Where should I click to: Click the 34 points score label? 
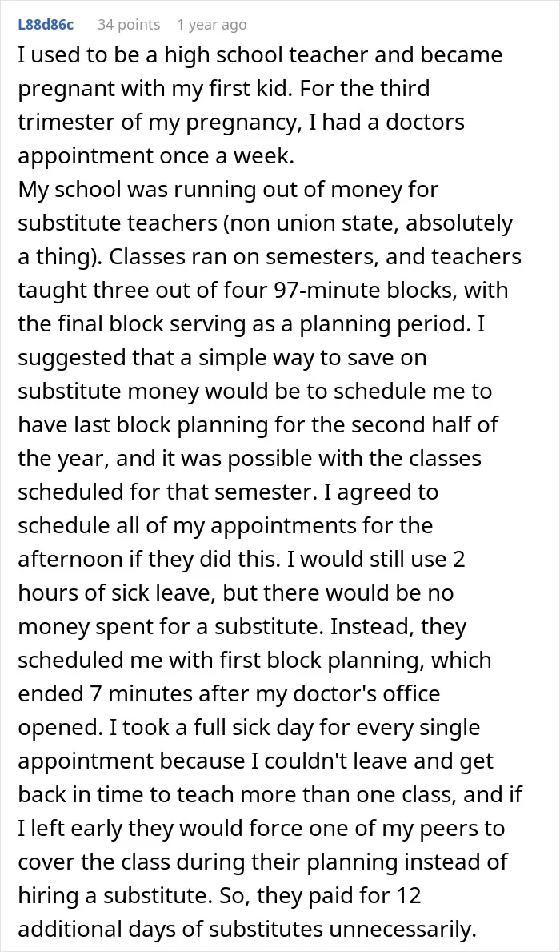pos(129,25)
